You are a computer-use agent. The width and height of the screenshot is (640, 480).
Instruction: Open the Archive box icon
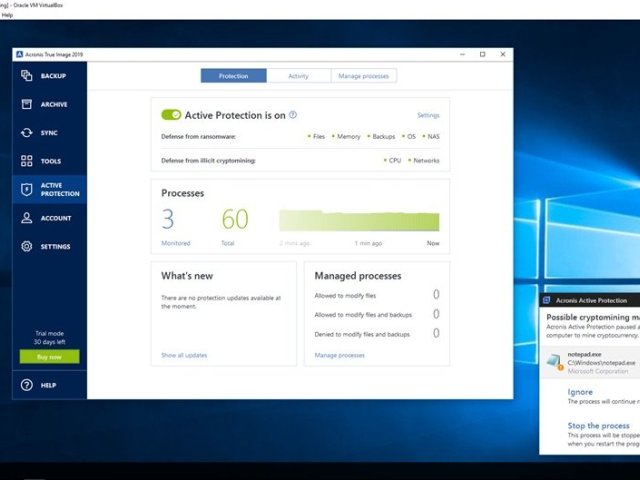(x=27, y=104)
